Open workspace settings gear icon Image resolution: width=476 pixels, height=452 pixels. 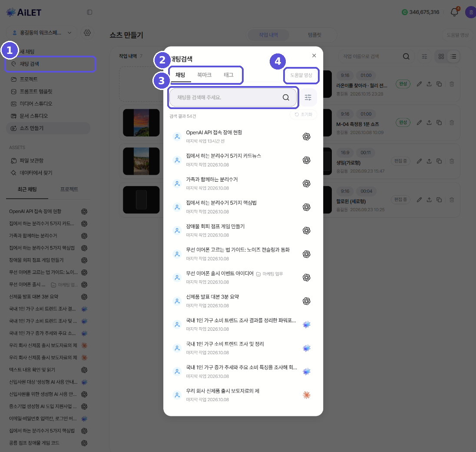coord(87,33)
